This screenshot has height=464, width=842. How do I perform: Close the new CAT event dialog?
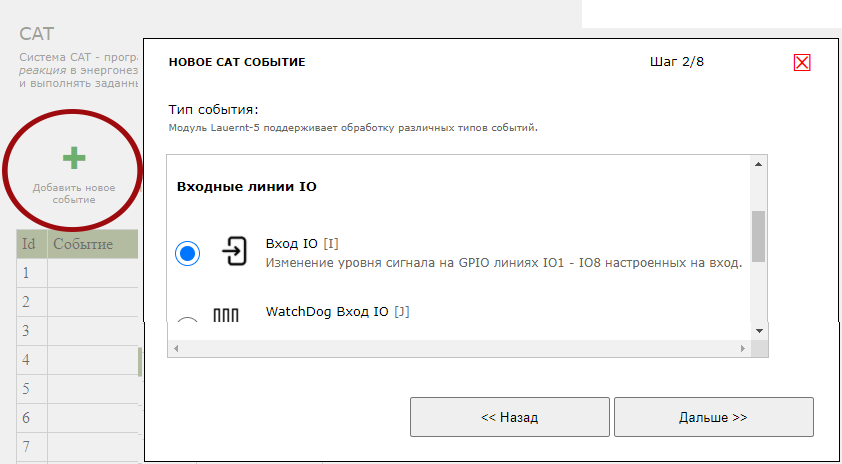(x=801, y=62)
